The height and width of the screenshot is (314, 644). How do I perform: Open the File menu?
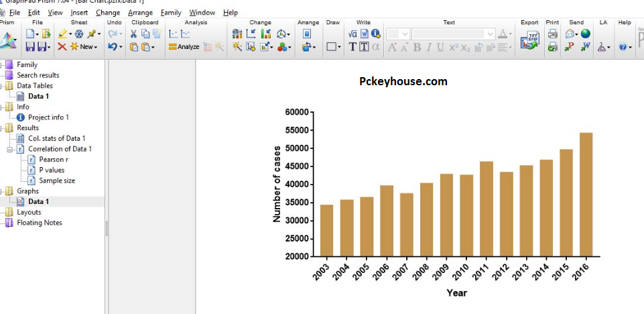(14, 13)
